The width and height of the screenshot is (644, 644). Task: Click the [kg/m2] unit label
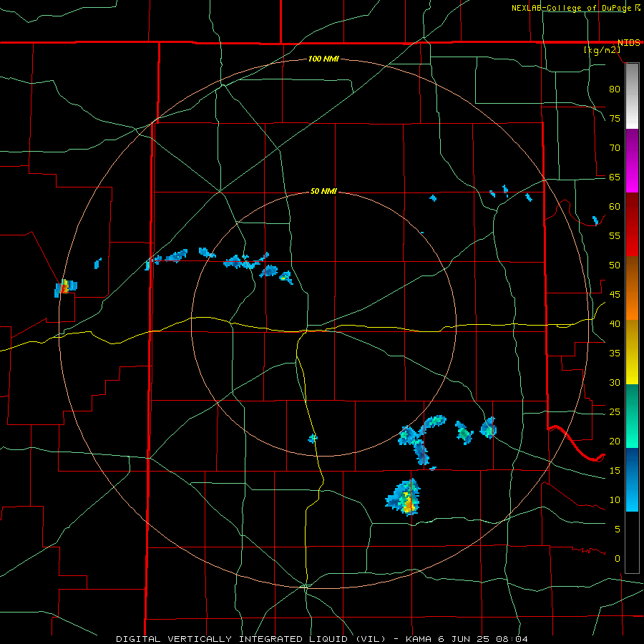tap(602, 49)
